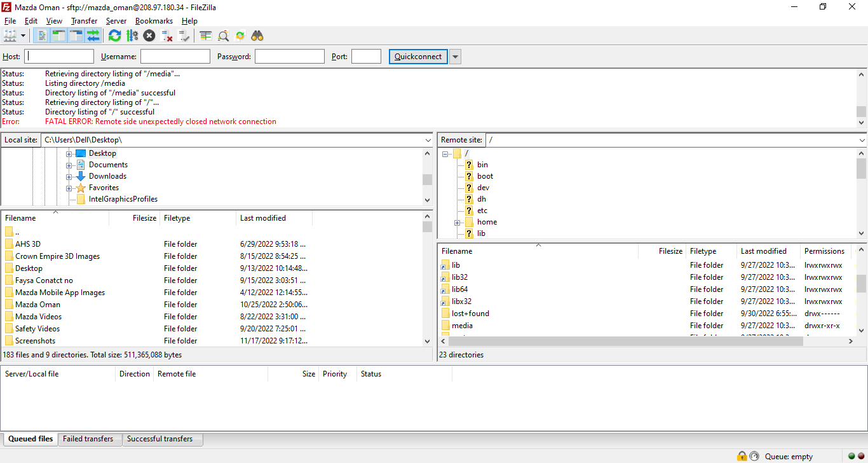Expand the Desktop node in local tree

69,153
